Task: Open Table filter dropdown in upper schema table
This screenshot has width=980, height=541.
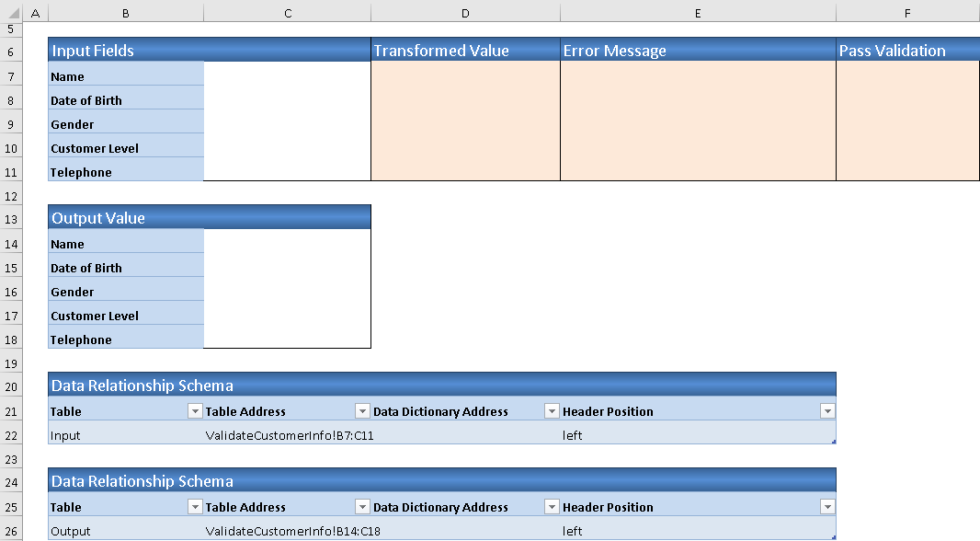Action: pos(194,411)
